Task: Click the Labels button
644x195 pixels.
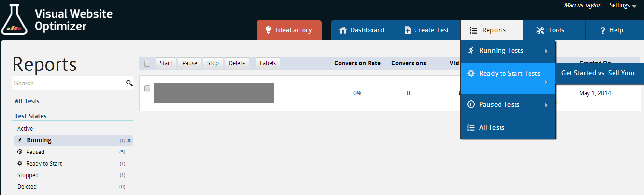Action: click(x=268, y=63)
